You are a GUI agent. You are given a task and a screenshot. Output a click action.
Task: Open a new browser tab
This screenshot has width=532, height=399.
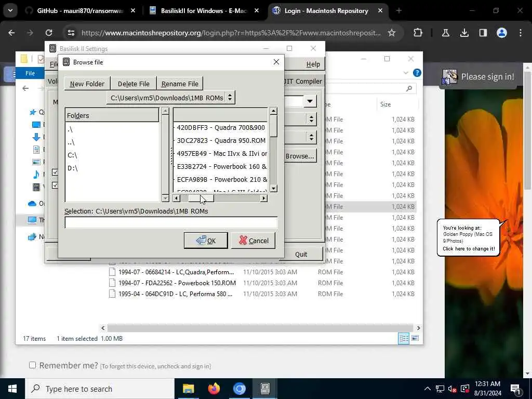click(x=398, y=10)
